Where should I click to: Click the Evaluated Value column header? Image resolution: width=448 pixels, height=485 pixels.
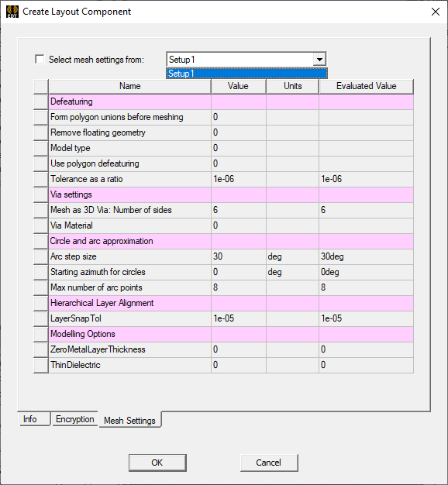[x=366, y=86]
